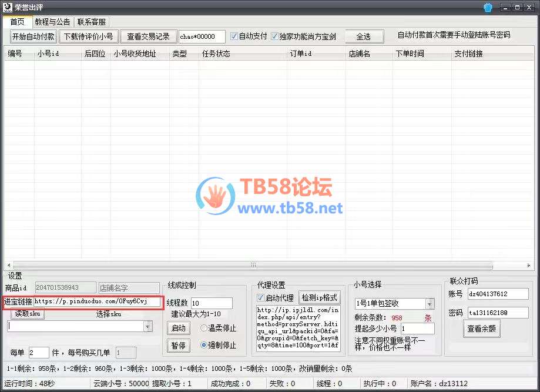
Task: Click the 小号收货地址 column header
Action: 140,53
